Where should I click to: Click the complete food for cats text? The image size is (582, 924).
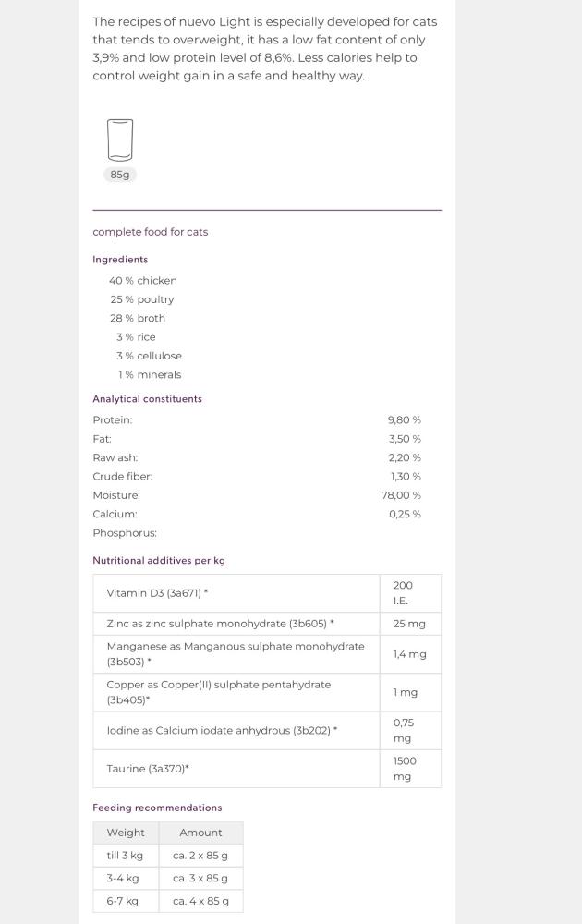151,232
